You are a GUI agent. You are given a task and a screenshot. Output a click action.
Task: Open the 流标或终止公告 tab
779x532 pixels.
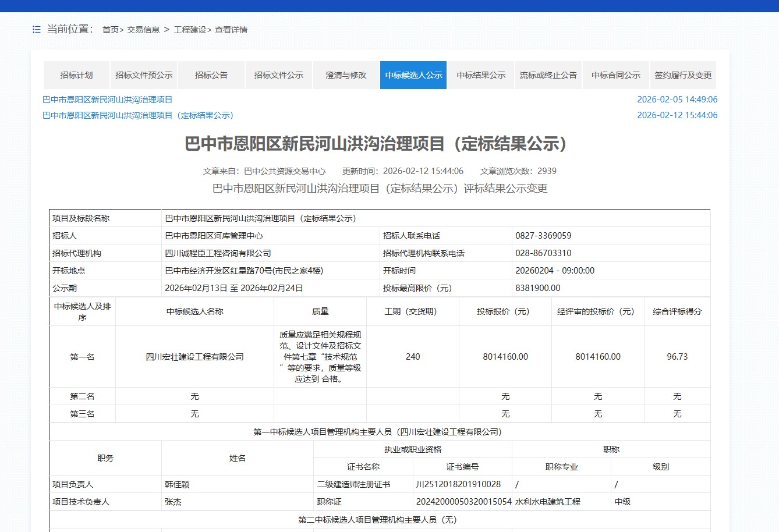pos(548,75)
